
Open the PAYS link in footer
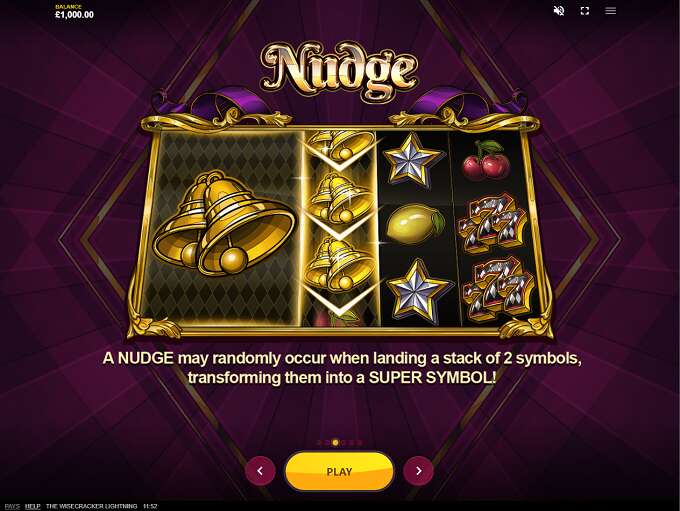tap(12, 506)
